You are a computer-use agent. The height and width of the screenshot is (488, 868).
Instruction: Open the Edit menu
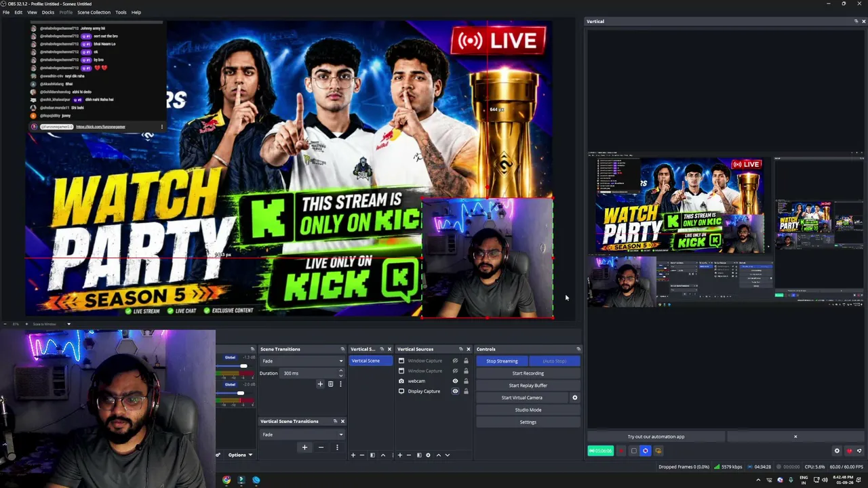[x=18, y=12]
